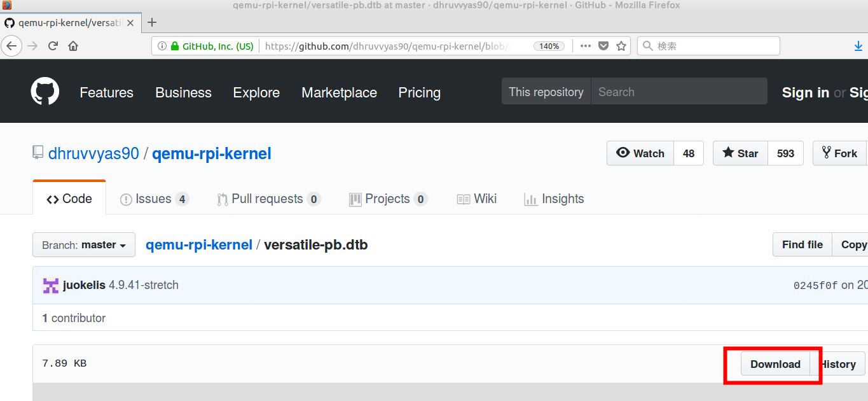Click the browser forward arrow
This screenshot has width=868, height=401.
click(33, 46)
